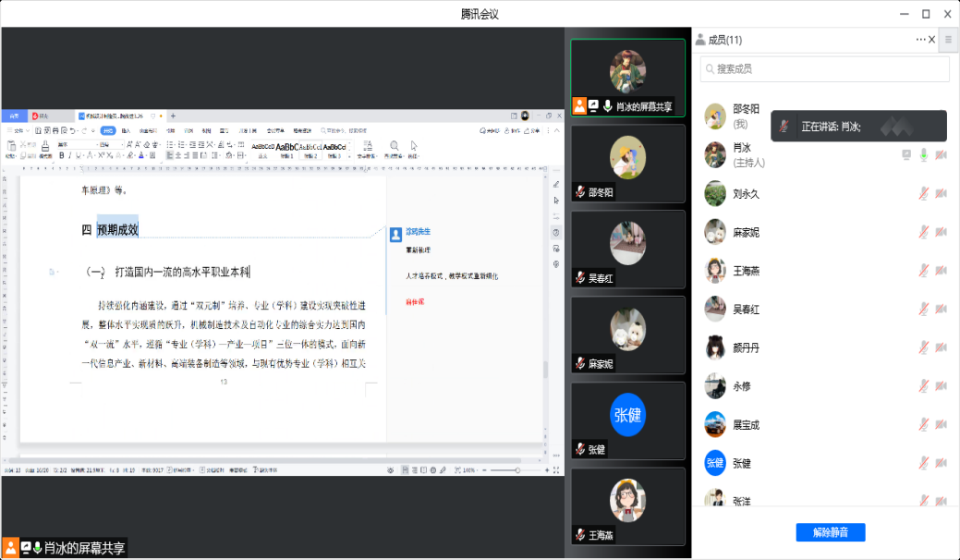Select 邵冬阳 video tile
Viewport: 960px width, 560px height.
tap(627, 164)
